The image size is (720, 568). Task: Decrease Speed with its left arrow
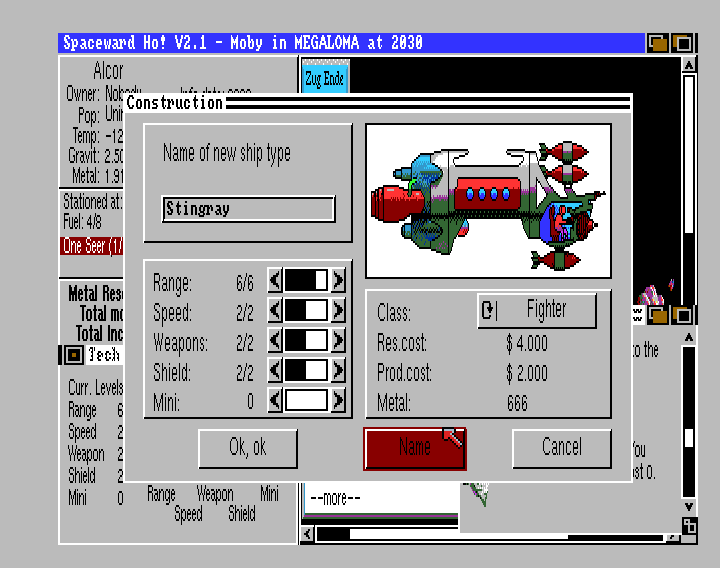pos(275,311)
